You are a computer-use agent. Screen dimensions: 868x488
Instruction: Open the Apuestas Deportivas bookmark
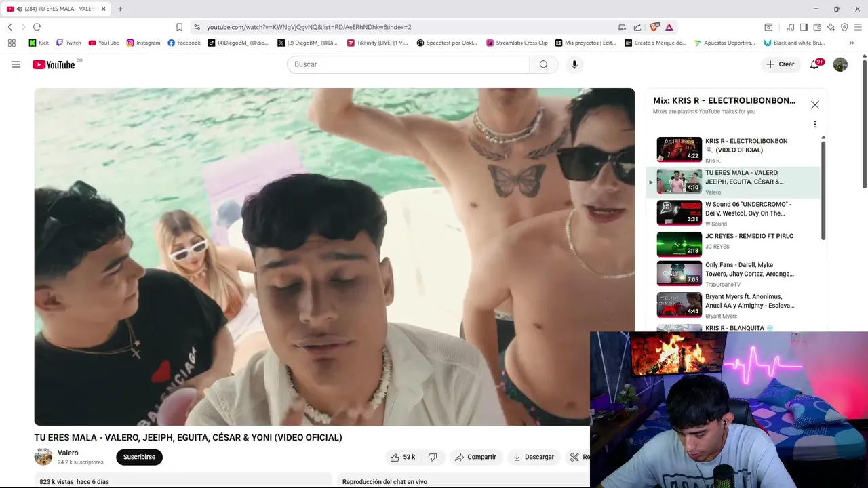[725, 43]
